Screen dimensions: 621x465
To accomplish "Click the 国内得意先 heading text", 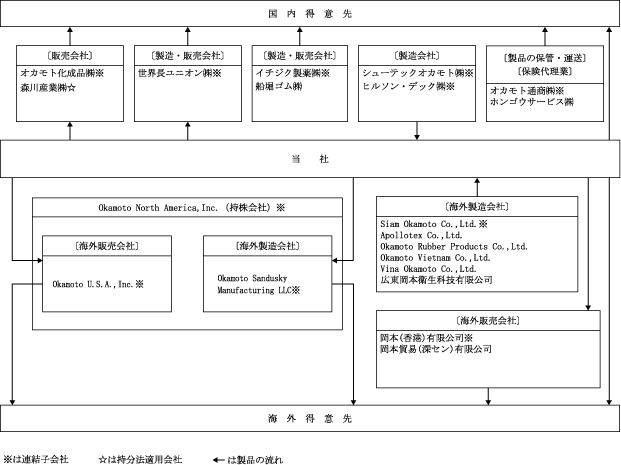I will [x=310, y=14].
